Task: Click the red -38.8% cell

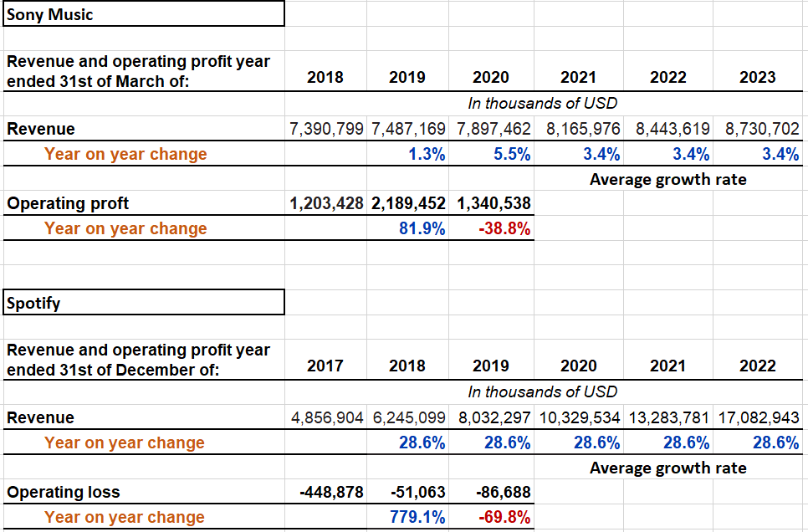Action: point(492,228)
